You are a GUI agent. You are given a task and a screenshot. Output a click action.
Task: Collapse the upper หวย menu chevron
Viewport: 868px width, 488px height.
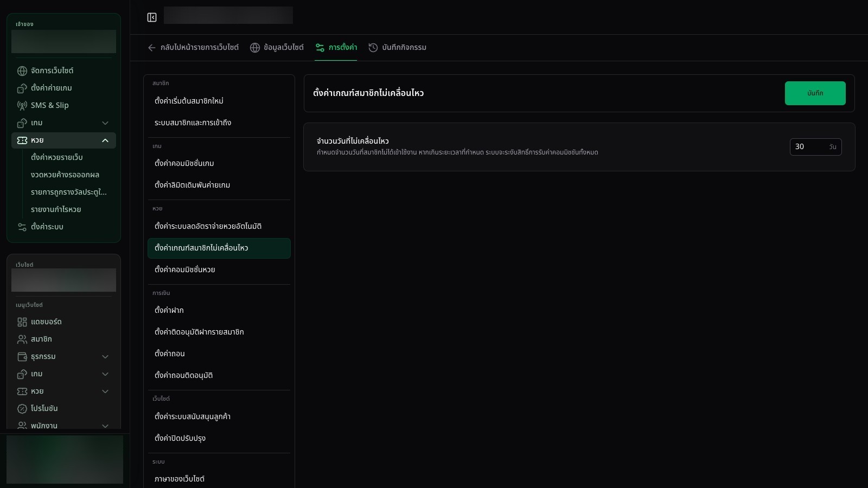pyautogui.click(x=105, y=140)
